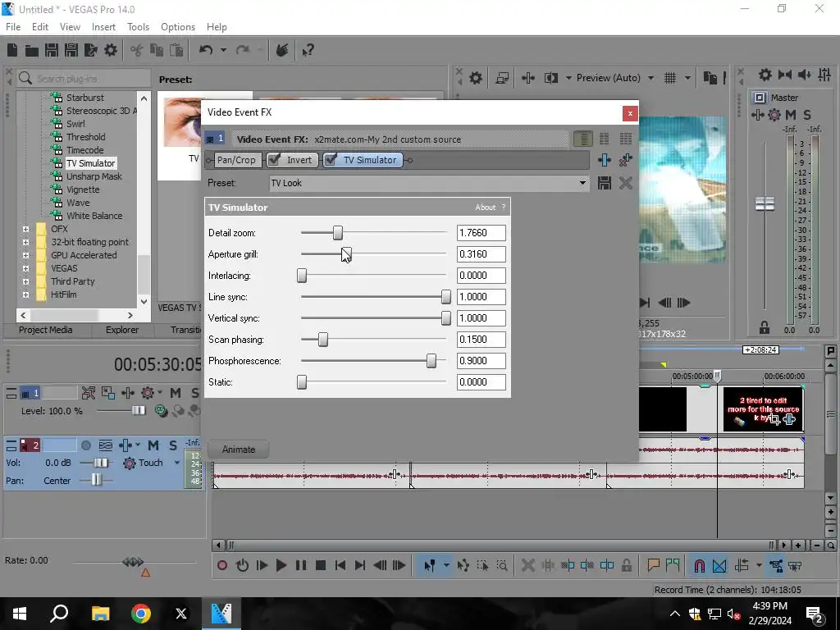Click the Lock Event padlock icon

point(626,565)
